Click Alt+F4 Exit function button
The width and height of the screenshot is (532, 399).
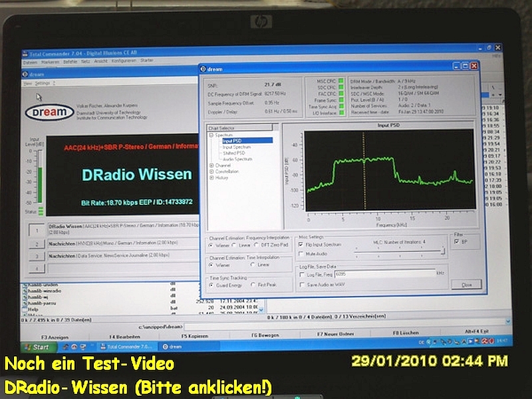[476, 331]
